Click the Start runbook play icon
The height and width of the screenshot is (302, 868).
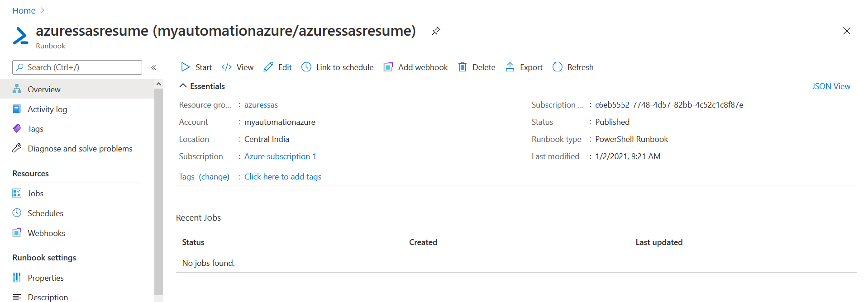coord(186,67)
